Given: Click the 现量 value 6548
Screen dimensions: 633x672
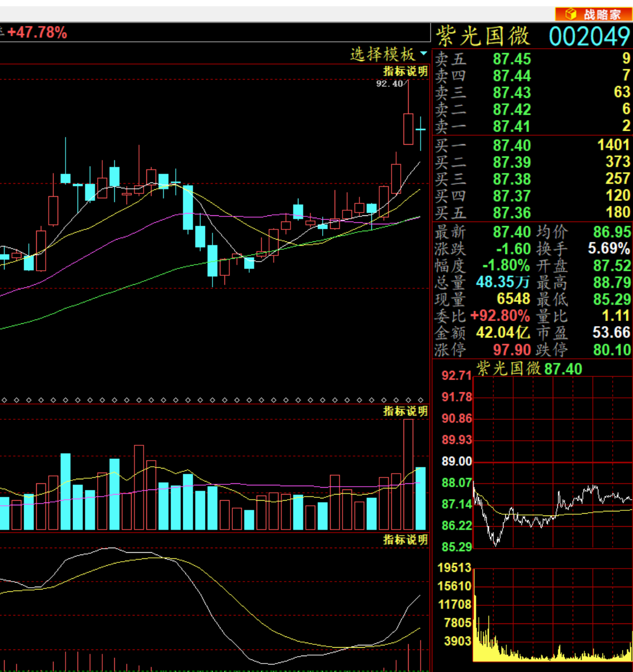Looking at the screenshot, I should tap(513, 299).
